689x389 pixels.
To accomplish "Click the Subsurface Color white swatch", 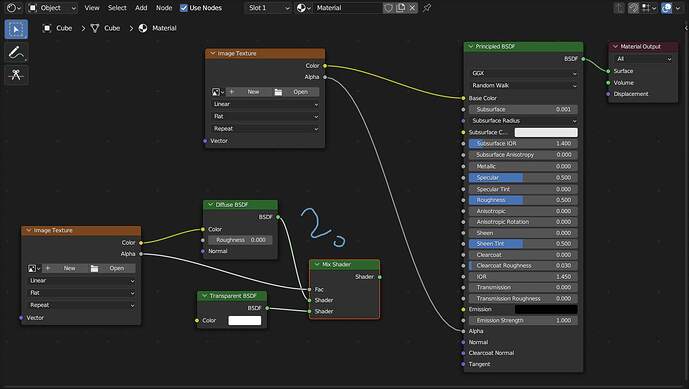I will click(x=546, y=132).
